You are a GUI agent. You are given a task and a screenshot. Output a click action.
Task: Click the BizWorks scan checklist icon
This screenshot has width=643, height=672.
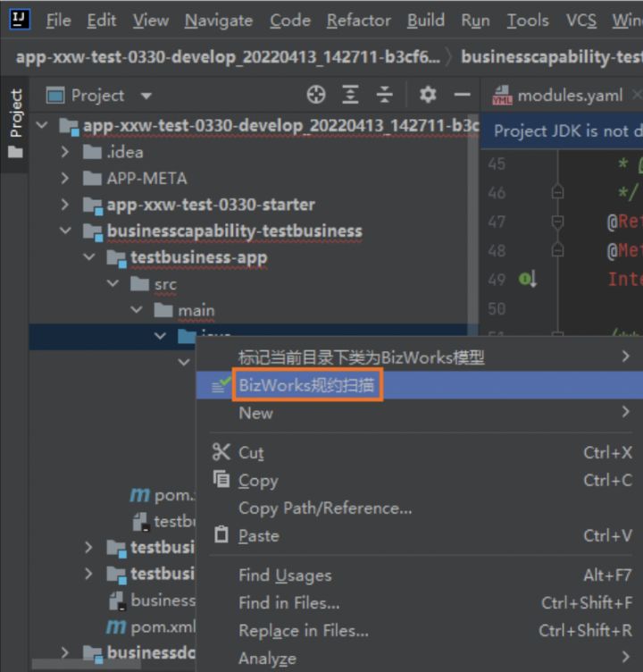tap(221, 384)
